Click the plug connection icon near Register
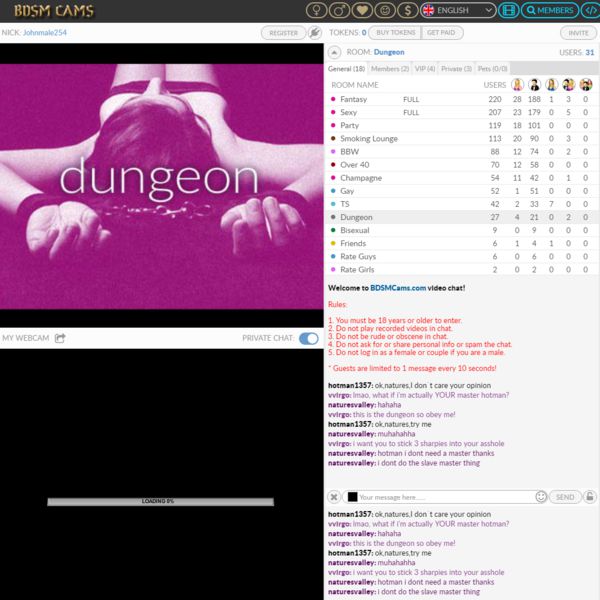The height and width of the screenshot is (600, 600). (315, 33)
